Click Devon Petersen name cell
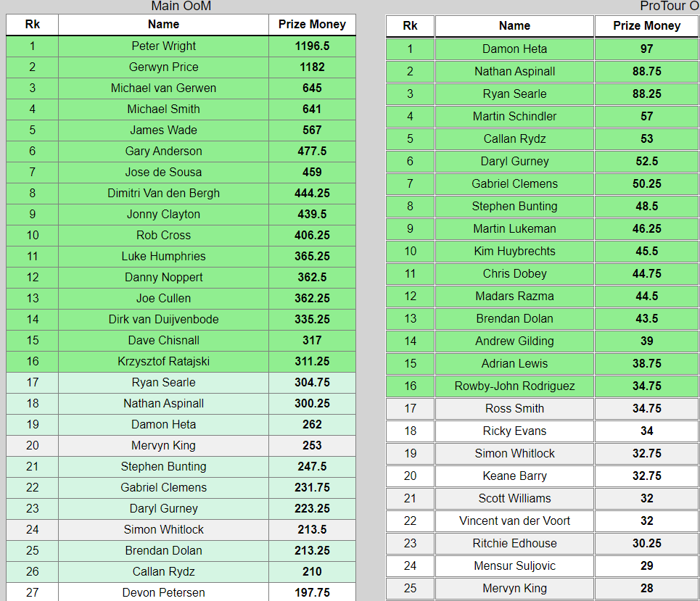This screenshot has width=700, height=601. [x=163, y=592]
